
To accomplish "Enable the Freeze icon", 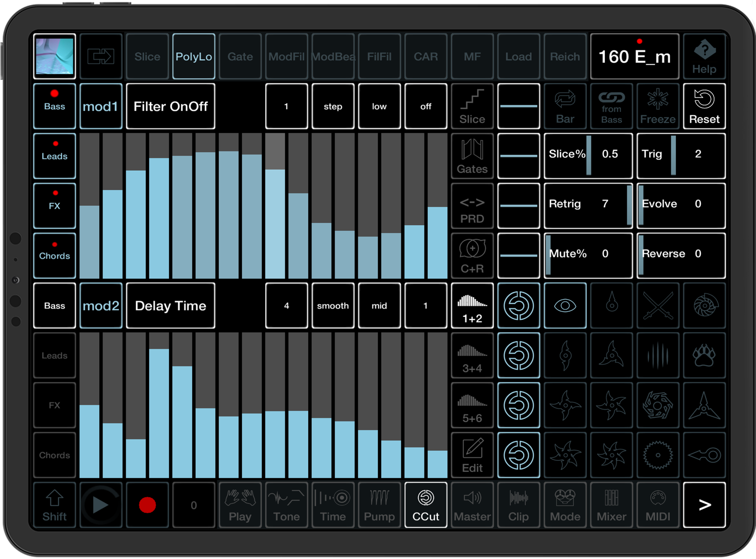I will point(657,106).
